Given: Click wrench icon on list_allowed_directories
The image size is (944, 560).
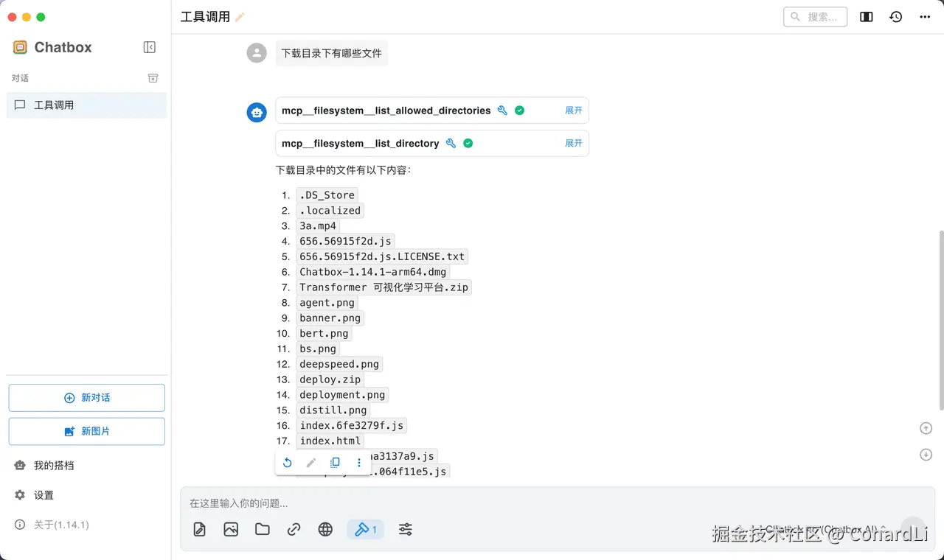Looking at the screenshot, I should pos(502,111).
